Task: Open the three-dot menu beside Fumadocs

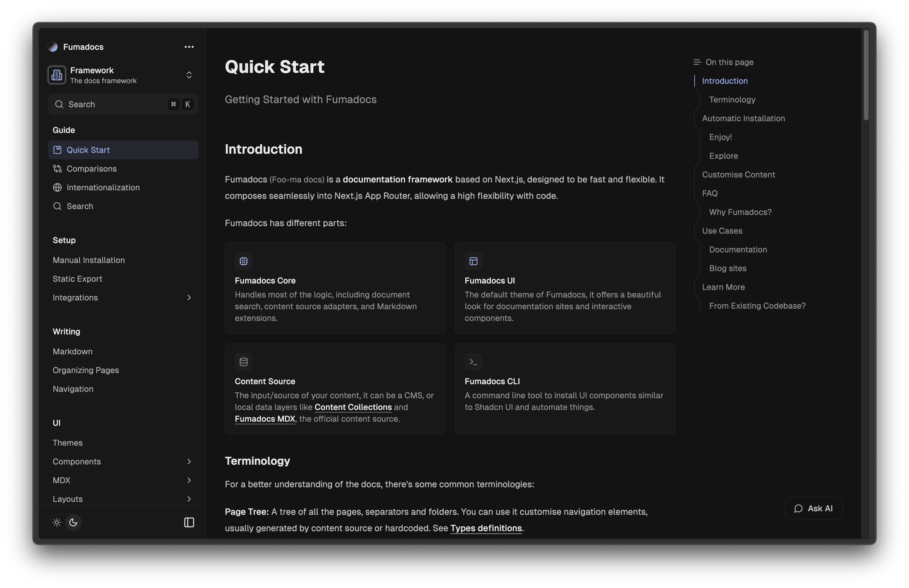Action: tap(189, 47)
